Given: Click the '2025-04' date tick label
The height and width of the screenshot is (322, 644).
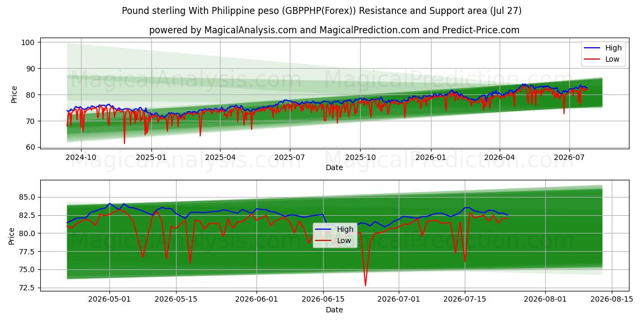Looking at the screenshot, I should tap(220, 158).
